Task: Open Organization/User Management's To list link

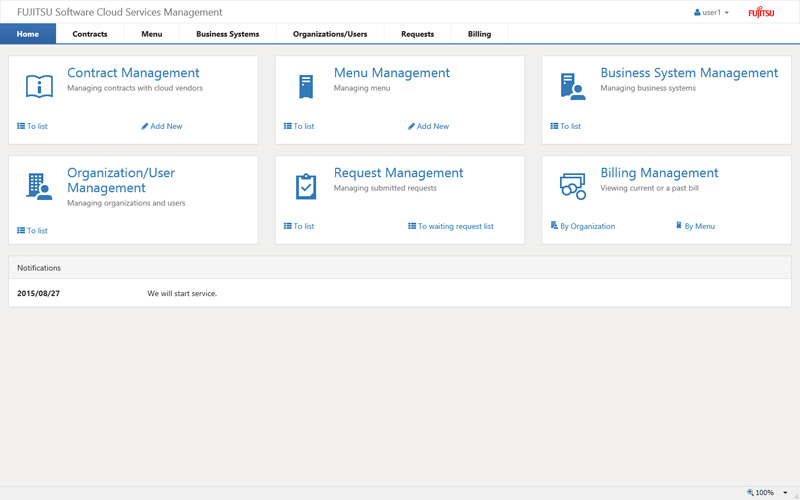Action: coord(32,231)
